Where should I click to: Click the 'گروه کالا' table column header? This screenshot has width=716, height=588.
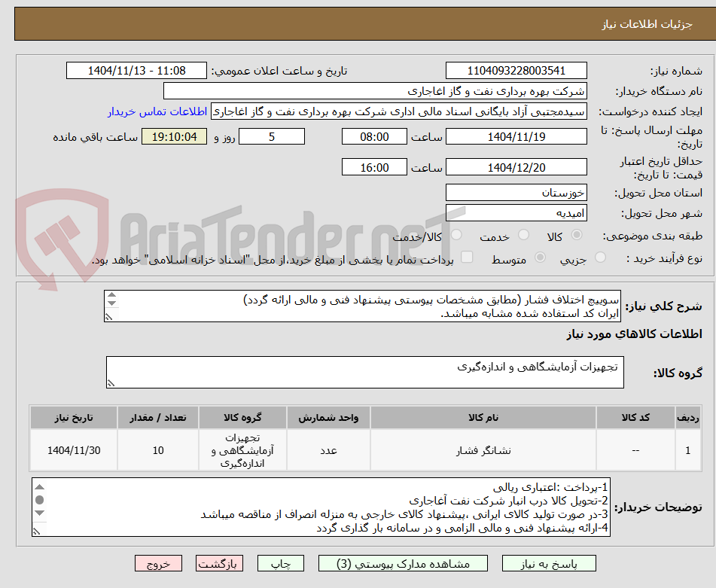pos(242,418)
